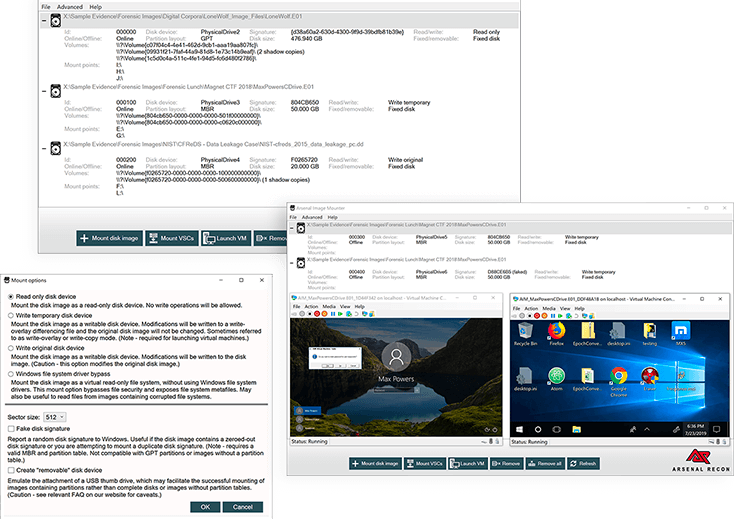Click mount point "H:\" under LoneWolf image

point(120,72)
